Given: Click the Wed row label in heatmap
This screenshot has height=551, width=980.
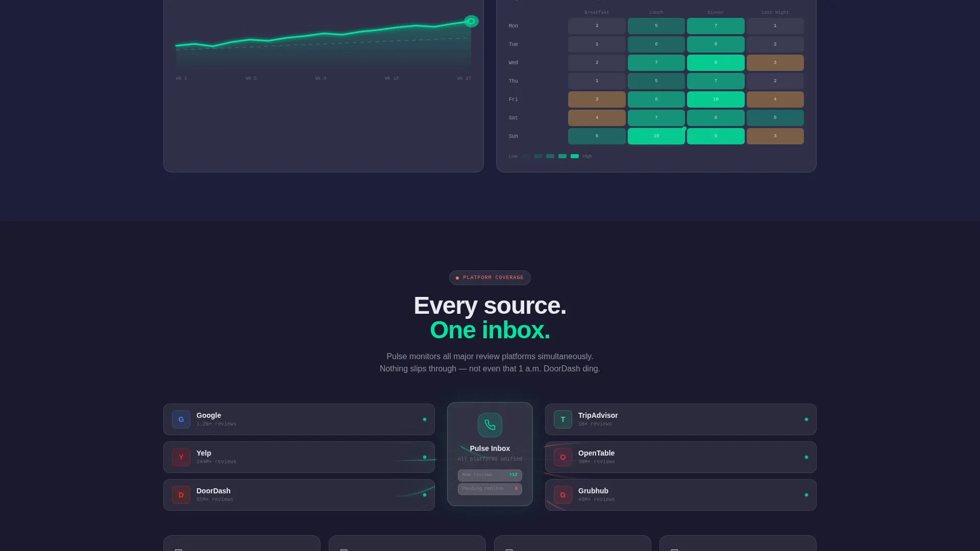Looking at the screenshot, I should 513,63.
